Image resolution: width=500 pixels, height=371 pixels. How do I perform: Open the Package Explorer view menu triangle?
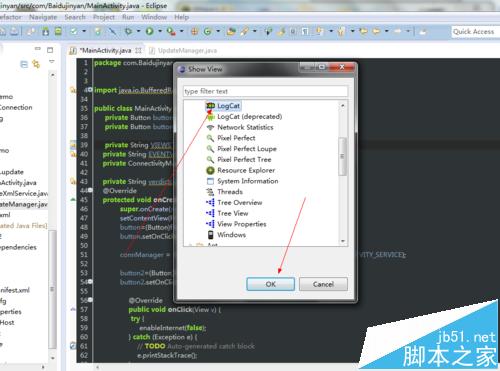click(x=51, y=62)
